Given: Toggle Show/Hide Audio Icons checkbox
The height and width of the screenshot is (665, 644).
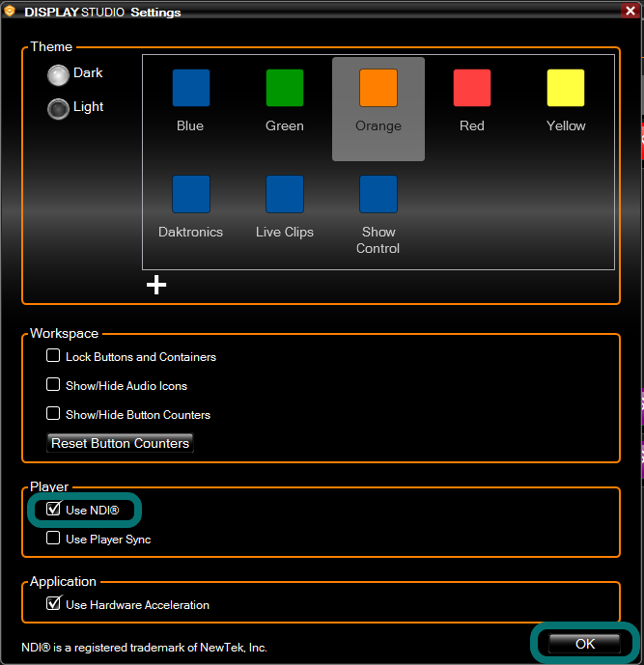Looking at the screenshot, I should click(x=54, y=385).
